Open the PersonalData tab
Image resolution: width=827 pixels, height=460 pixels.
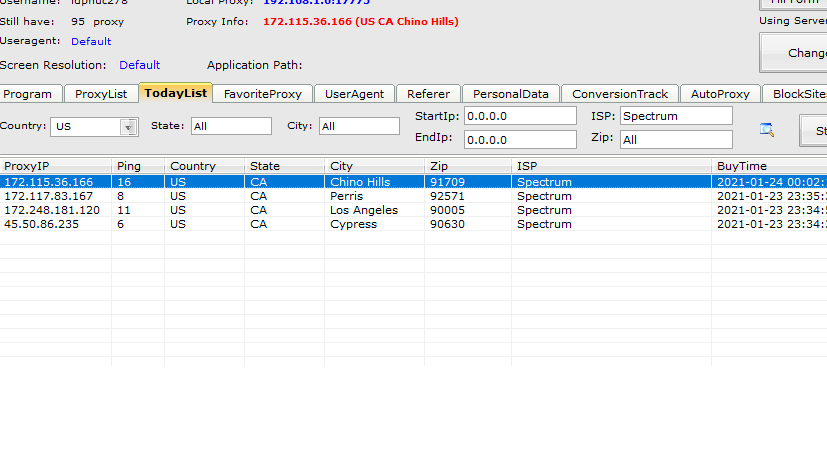(x=511, y=94)
